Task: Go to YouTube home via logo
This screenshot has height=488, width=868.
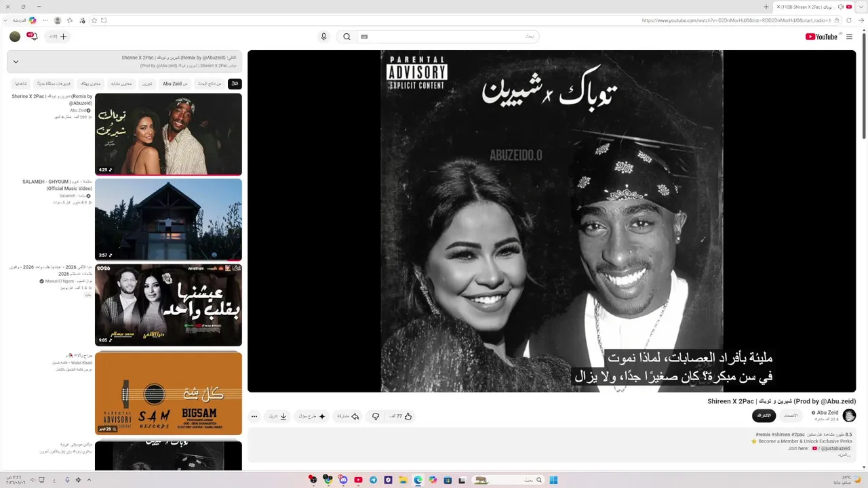Action: tap(821, 37)
